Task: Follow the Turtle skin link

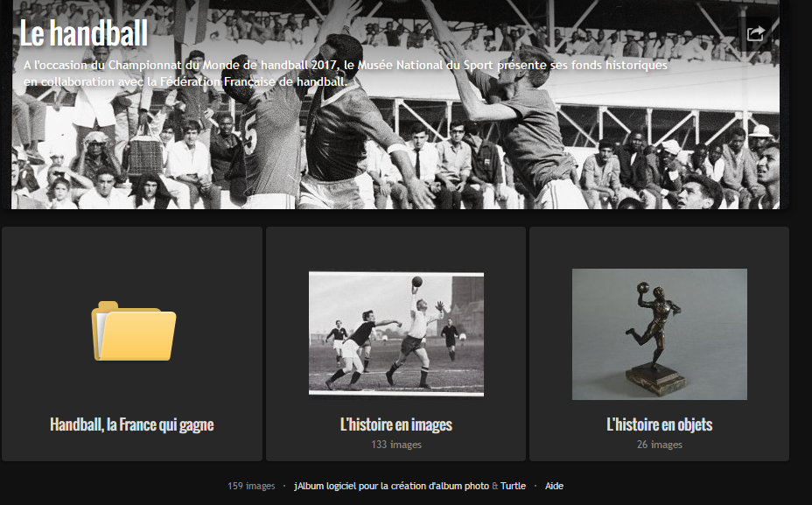Action: tap(513, 486)
